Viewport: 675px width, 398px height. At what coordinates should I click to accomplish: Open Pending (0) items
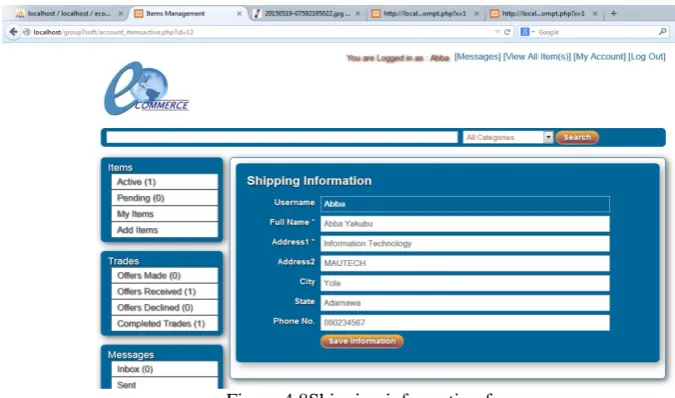[x=164, y=198]
